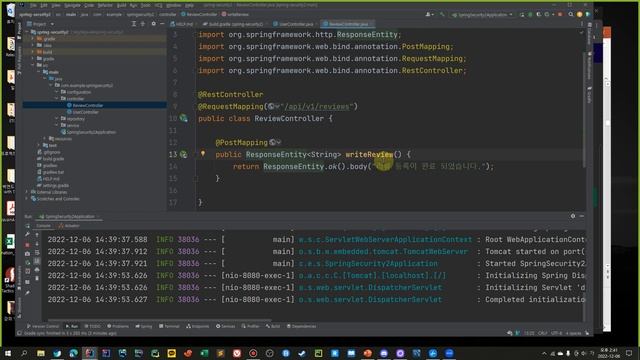The image size is (640, 360).
Task: Open the Services tool window
Action: 226,326
